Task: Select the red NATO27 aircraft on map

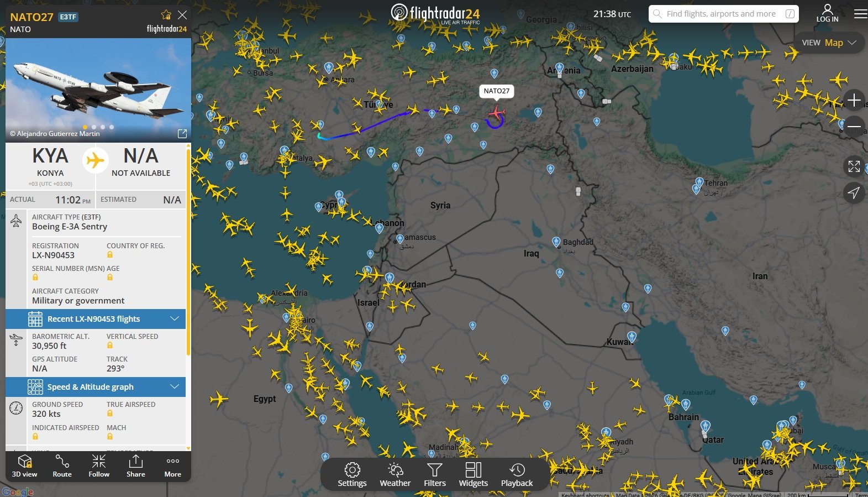Action: click(x=497, y=114)
